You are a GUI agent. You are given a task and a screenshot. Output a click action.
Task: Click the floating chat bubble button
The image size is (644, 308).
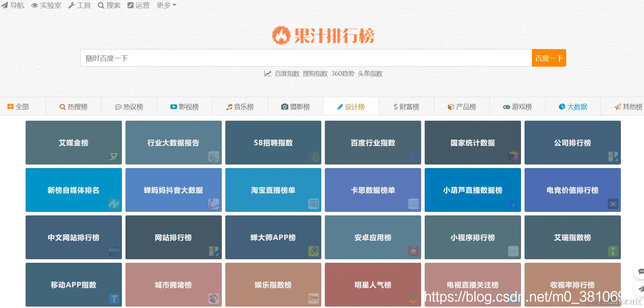(x=640, y=271)
